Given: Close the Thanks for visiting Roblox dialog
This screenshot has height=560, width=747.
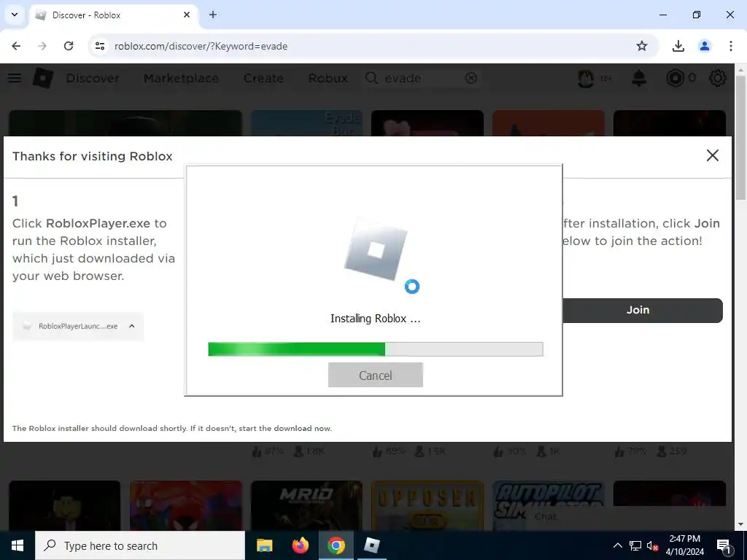Looking at the screenshot, I should point(712,155).
